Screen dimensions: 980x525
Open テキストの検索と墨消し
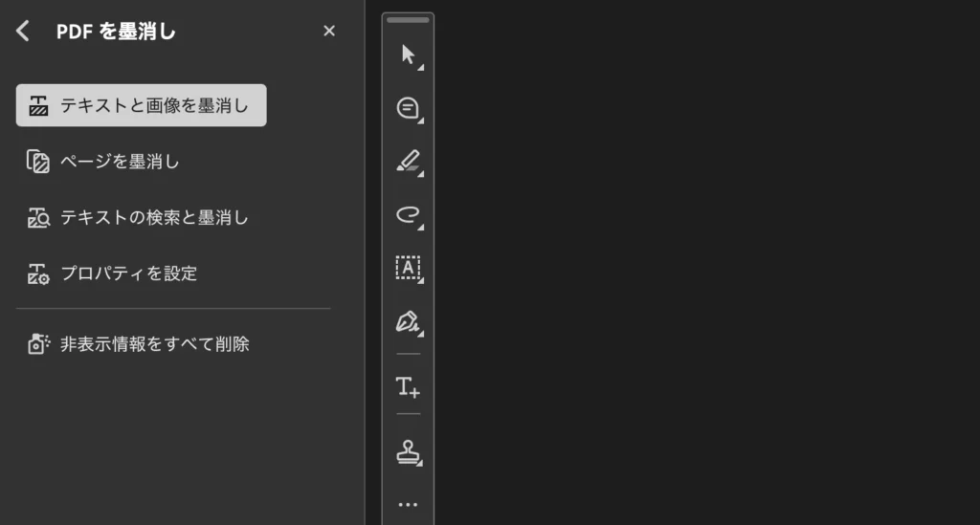(x=138, y=217)
